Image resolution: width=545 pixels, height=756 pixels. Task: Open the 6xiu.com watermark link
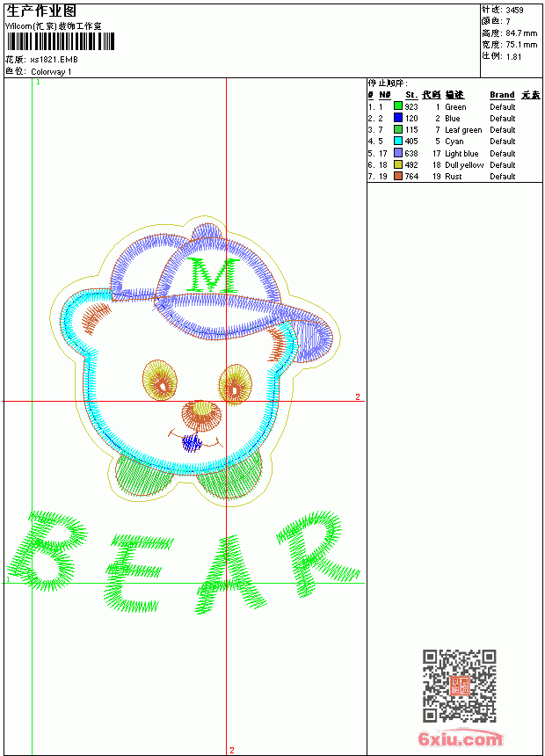pos(460,738)
